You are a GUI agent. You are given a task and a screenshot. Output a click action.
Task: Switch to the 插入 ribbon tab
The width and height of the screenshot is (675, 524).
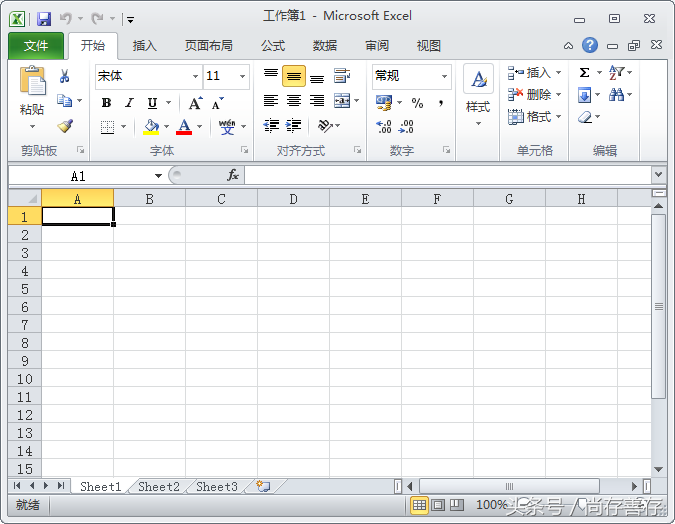click(145, 46)
